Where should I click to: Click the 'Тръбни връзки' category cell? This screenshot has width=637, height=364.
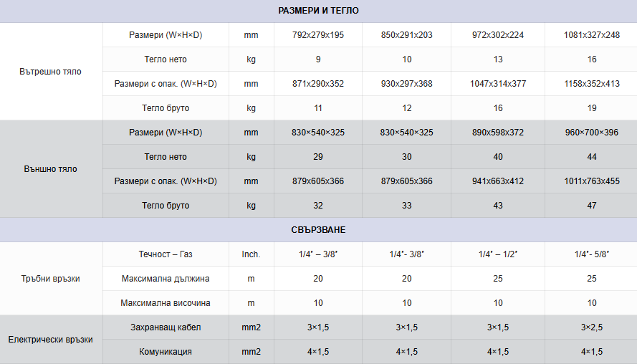tap(50, 279)
